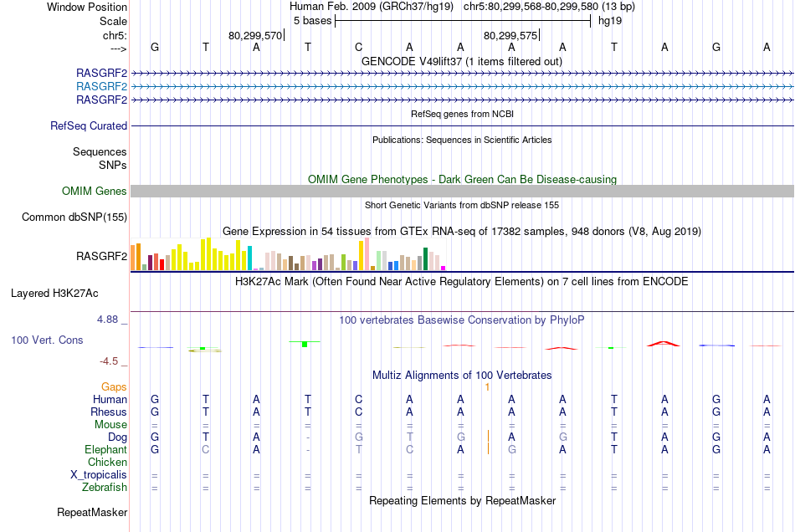Click the 80,299,575 coordinate marker
This screenshot has height=532, width=795.
[x=510, y=35]
